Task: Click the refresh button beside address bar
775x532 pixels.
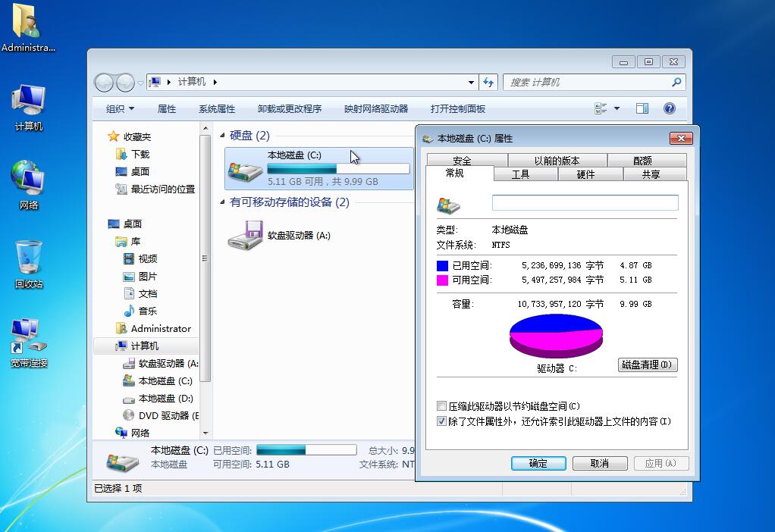Action: [x=488, y=82]
